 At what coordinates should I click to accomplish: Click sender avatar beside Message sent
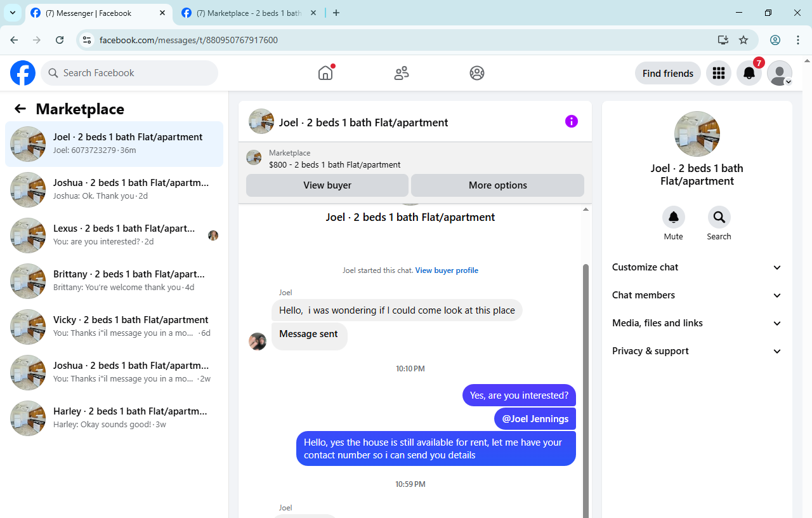pos(258,342)
